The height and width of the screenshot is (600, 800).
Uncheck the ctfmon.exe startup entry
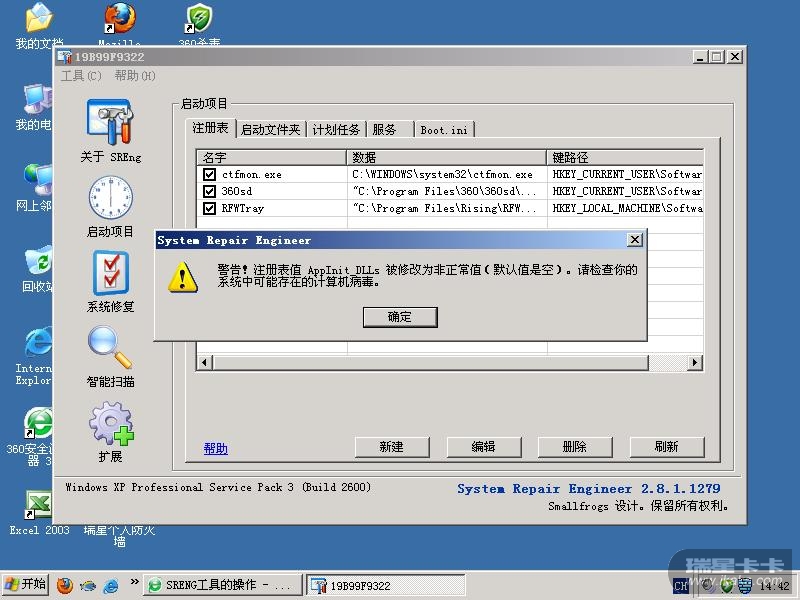point(209,174)
